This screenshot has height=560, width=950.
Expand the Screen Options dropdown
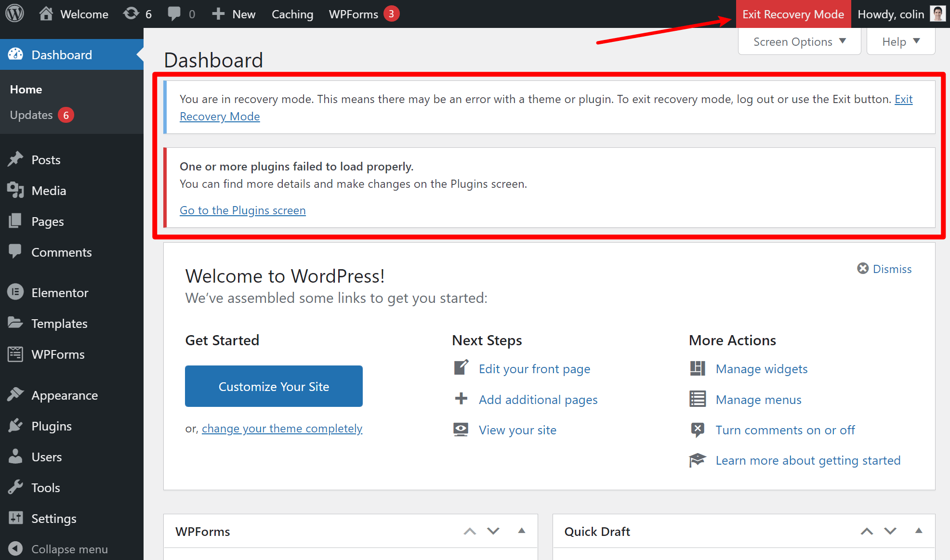coord(799,42)
